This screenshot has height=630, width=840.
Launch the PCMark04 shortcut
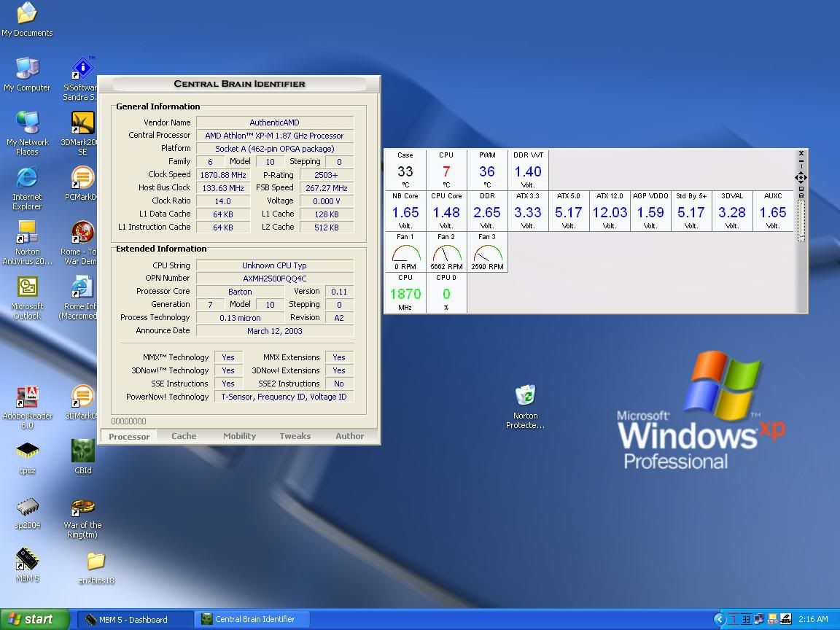82,178
